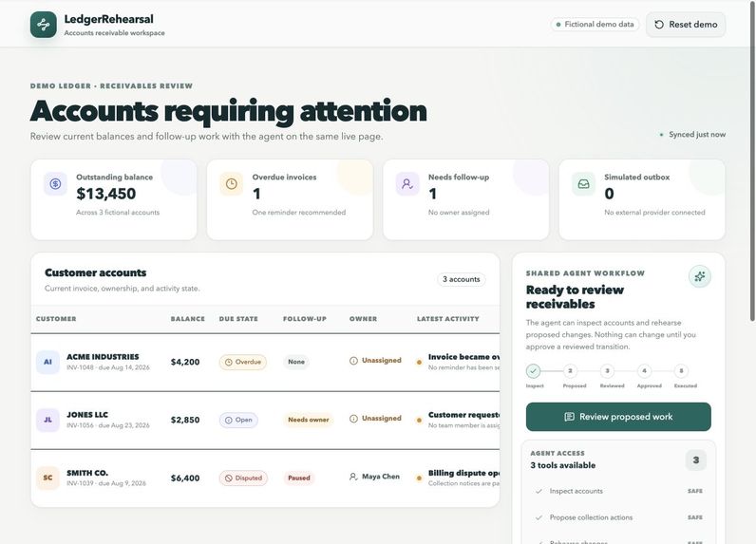Click the BALANCE column header

pos(188,319)
